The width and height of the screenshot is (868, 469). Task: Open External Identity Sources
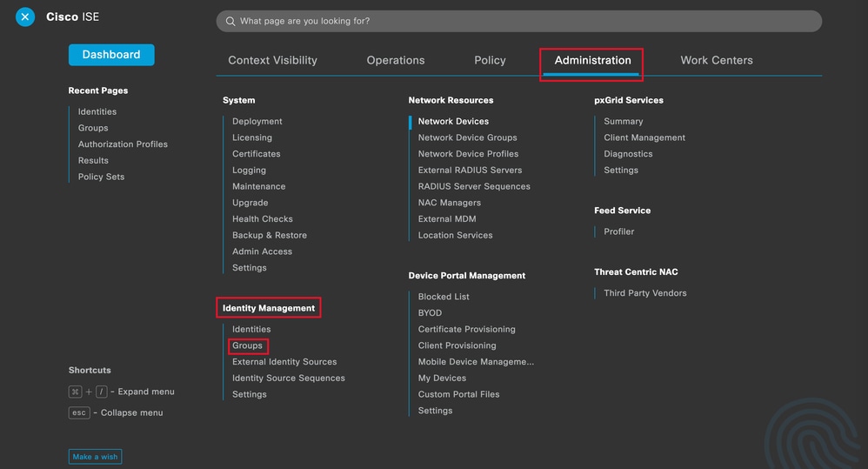tap(284, 362)
